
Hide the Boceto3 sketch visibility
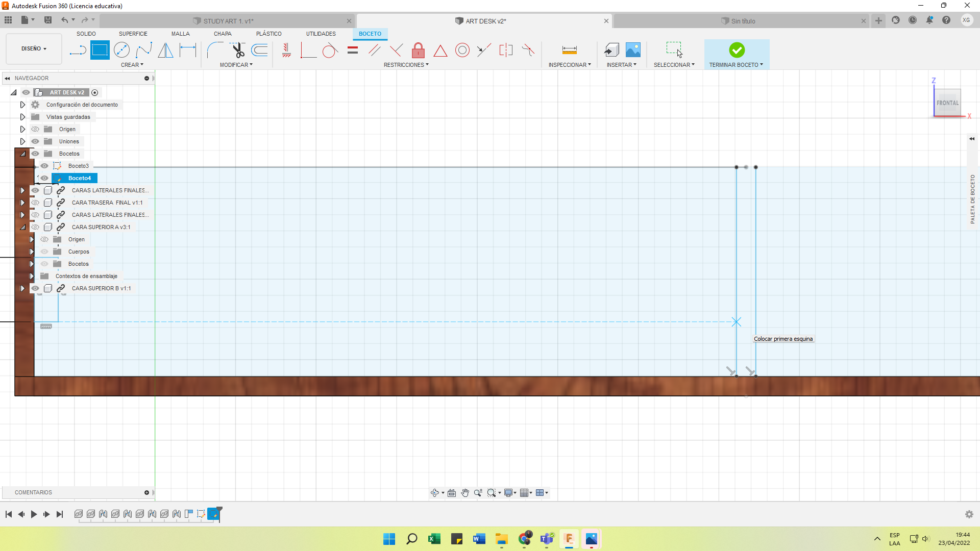(44, 166)
